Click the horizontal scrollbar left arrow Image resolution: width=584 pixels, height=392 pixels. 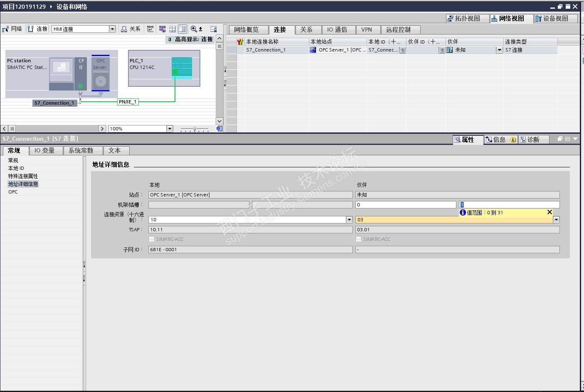(x=4, y=129)
